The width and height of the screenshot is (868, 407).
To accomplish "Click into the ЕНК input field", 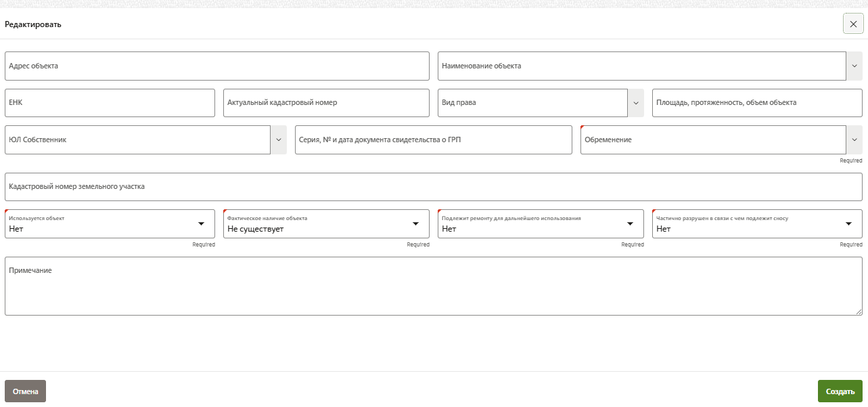I will pyautogui.click(x=110, y=103).
